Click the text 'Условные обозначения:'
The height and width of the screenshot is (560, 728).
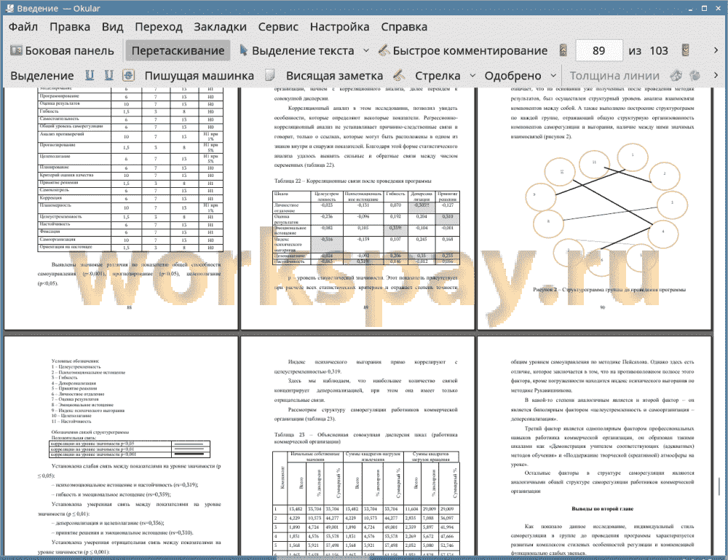[x=75, y=360]
